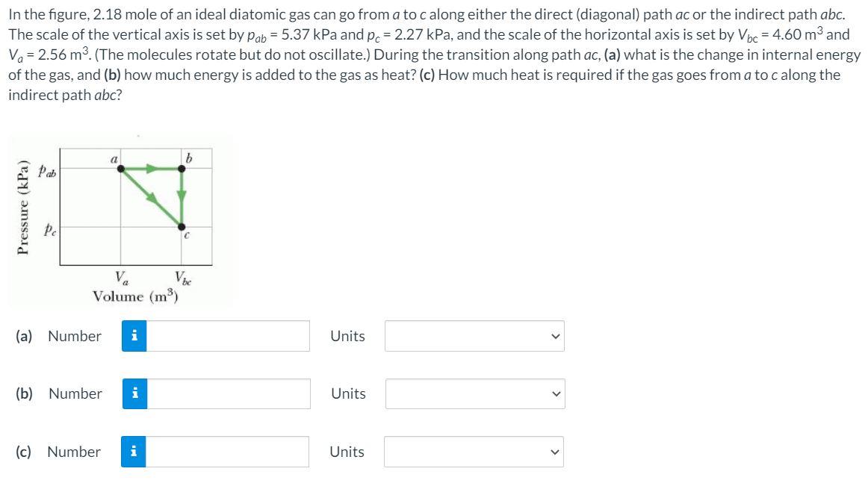Viewport: 868px width, 495px height.
Task: Click the horizontal green arrow from a to b
Action: 151,168
